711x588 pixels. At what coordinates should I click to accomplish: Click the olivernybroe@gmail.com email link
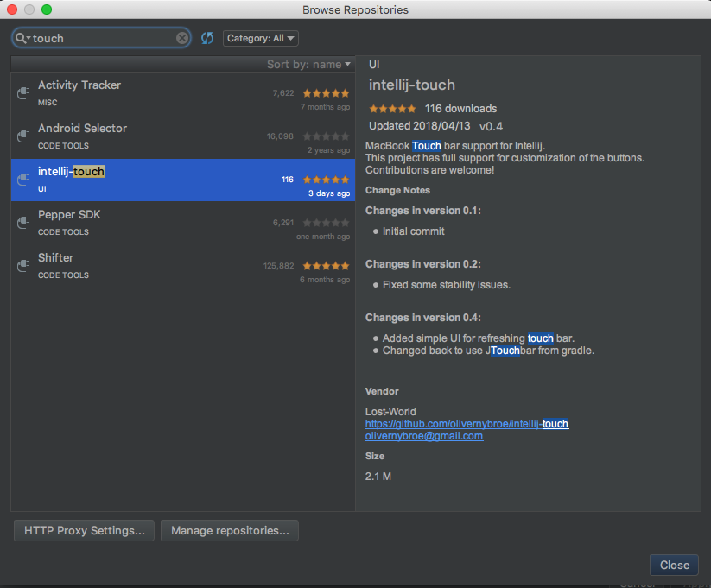(x=424, y=436)
